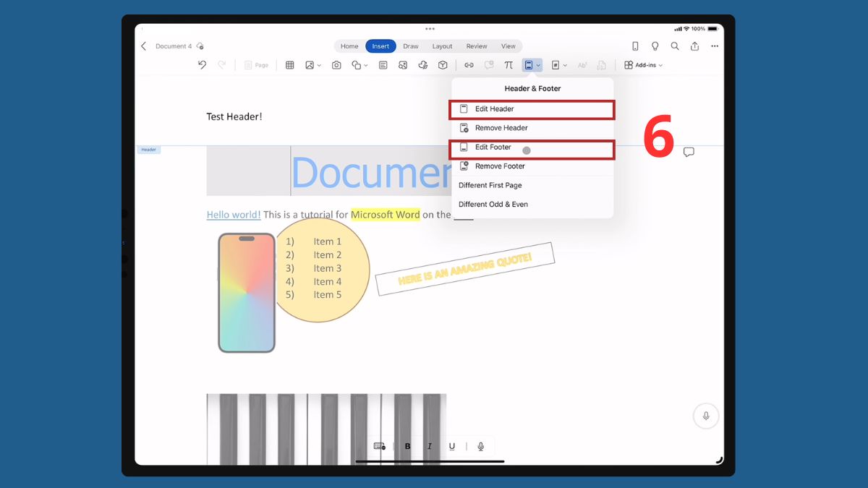Open the Hello world! hyperlink
Viewport: 868px width, 488px height.
point(234,215)
